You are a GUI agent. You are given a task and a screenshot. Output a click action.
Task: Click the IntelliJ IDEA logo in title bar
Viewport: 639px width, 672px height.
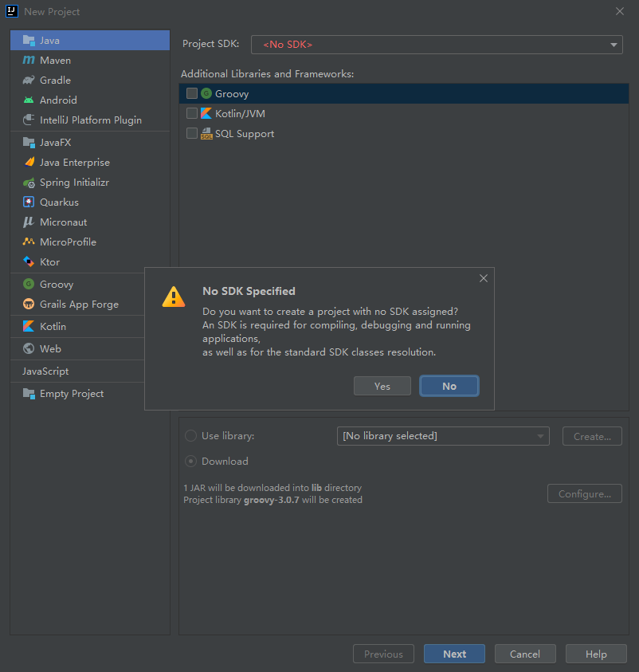point(12,11)
